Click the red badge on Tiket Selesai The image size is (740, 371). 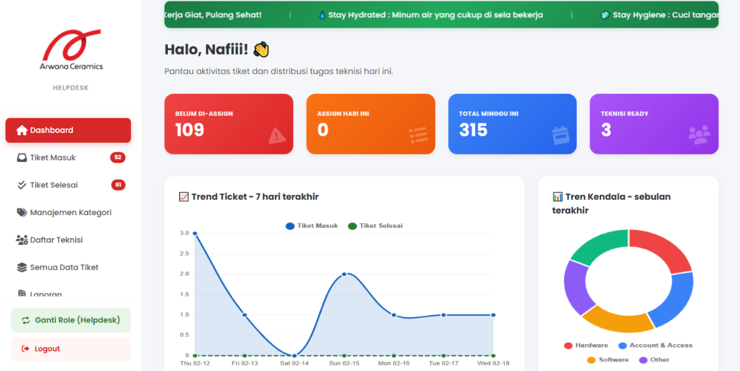point(118,185)
